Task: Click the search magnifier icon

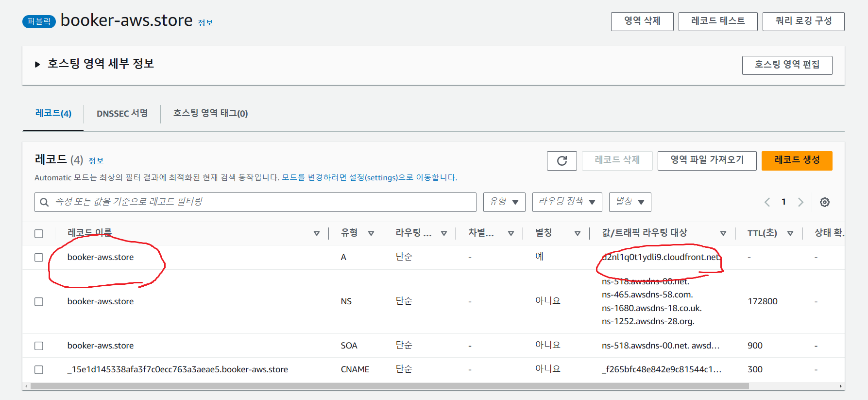Action: click(44, 202)
